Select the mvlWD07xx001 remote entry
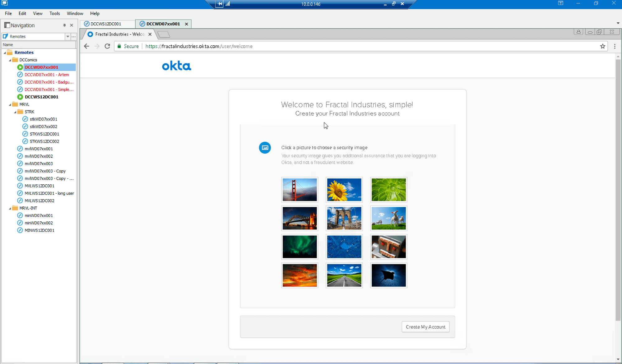This screenshot has width=622, height=364. [39, 149]
